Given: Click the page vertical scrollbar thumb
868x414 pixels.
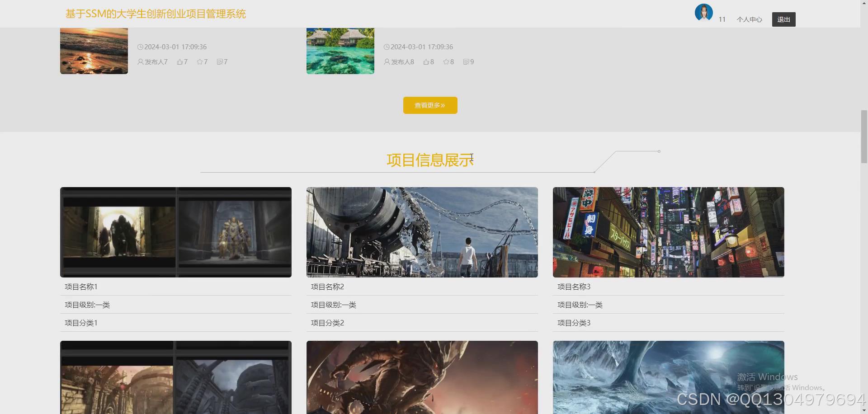Looking at the screenshot, I should (x=864, y=136).
